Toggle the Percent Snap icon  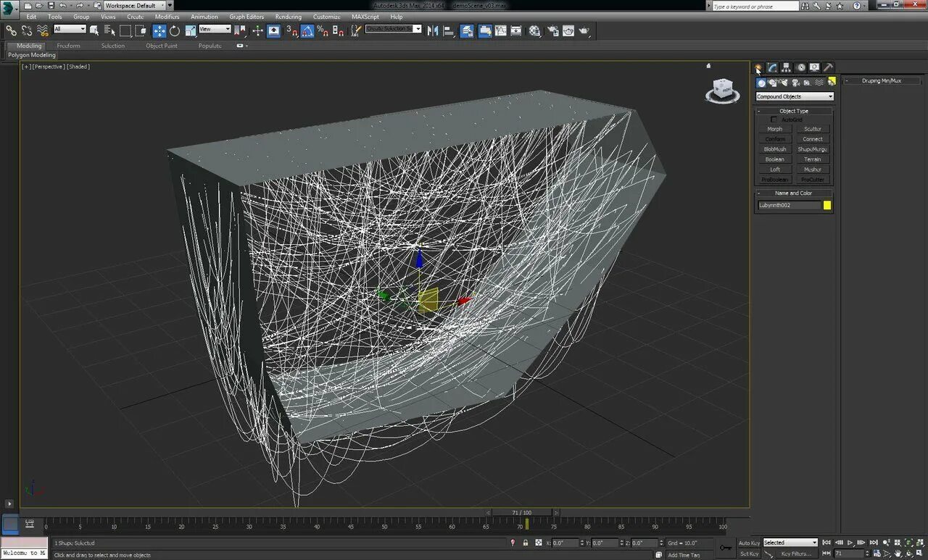323,30
